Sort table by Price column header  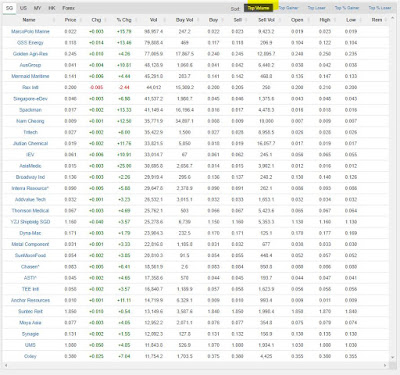coord(70,20)
